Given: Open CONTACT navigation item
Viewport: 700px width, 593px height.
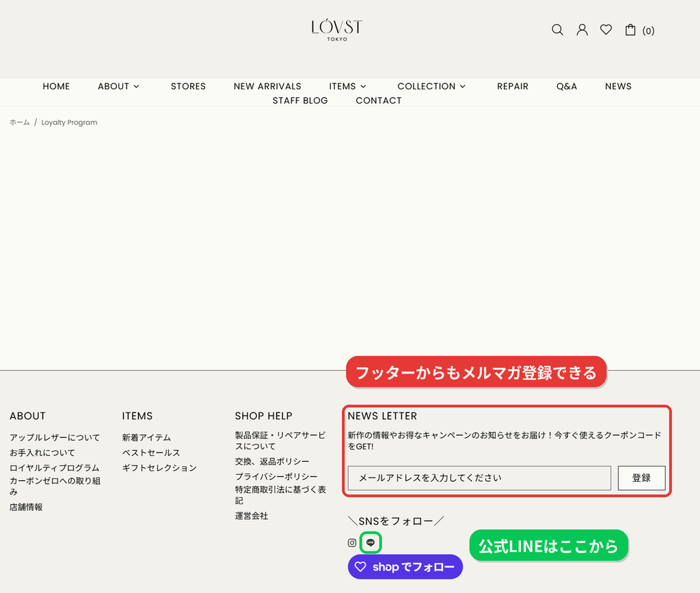Looking at the screenshot, I should [x=379, y=101].
